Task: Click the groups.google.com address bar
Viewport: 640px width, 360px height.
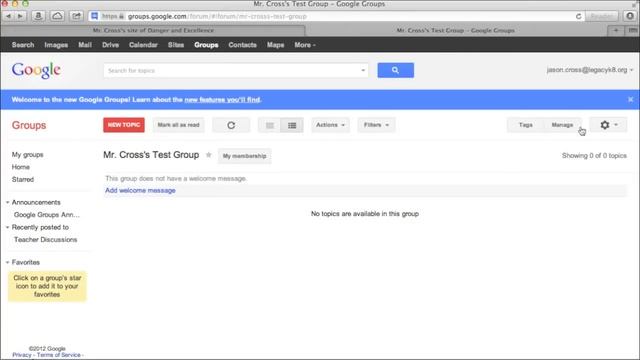Action: [333, 16]
